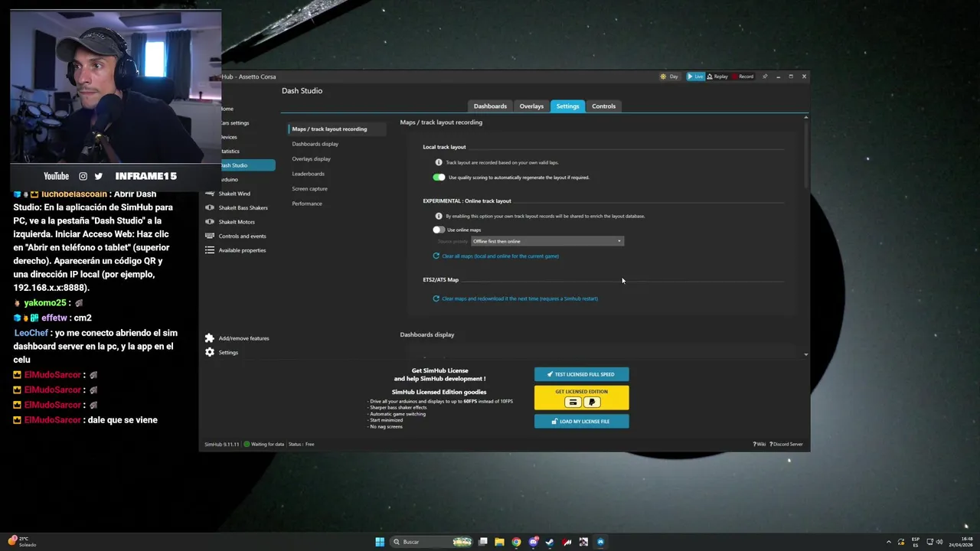Click SimHub 9.11.11 version text
This screenshot has height=551, width=980.
coord(222,444)
